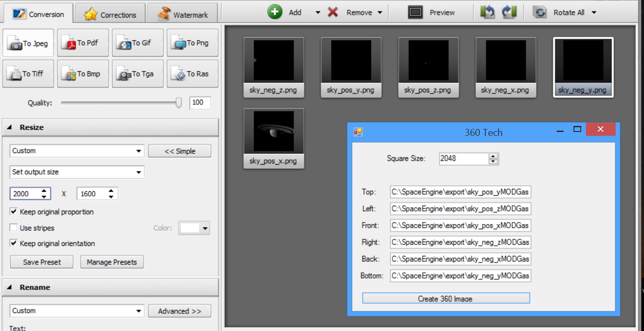The image size is (644, 331).
Task: Click the white stripes Color swatch
Action: point(190,228)
